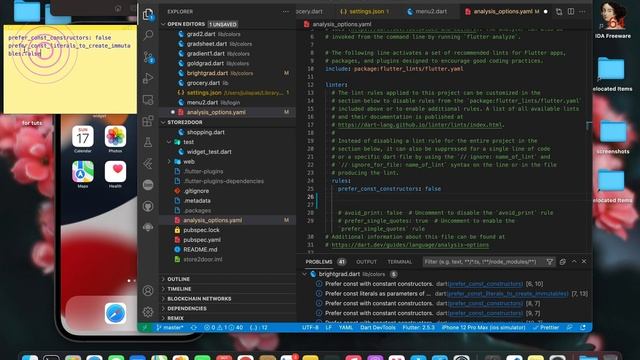Open Remote Explorer in activity bar
This screenshot has width=640, height=360.
coord(148,100)
